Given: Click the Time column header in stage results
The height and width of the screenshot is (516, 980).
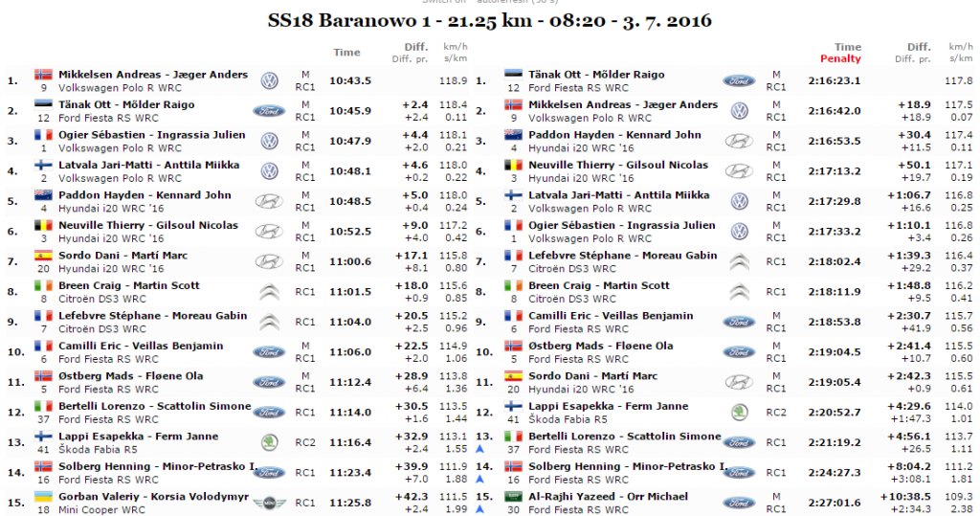Looking at the screenshot, I should click(347, 52).
